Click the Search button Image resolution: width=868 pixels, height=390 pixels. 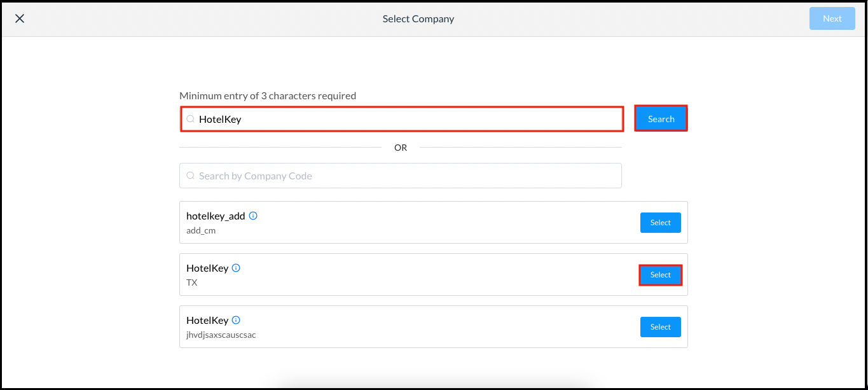click(661, 118)
